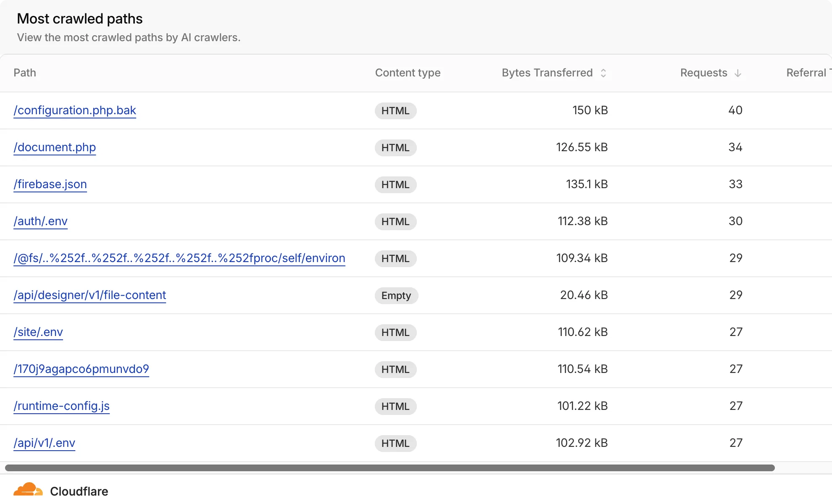Click the 135.1 kB bytes value

[587, 184]
